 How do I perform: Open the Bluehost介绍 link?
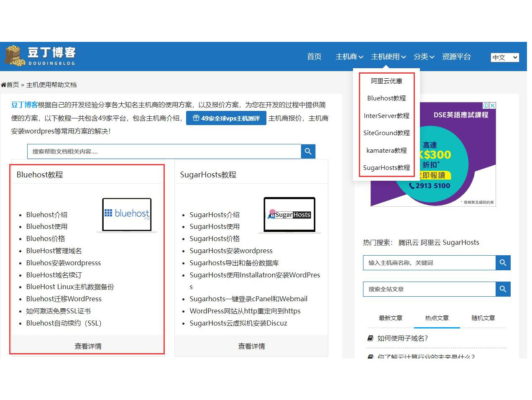[47, 215]
